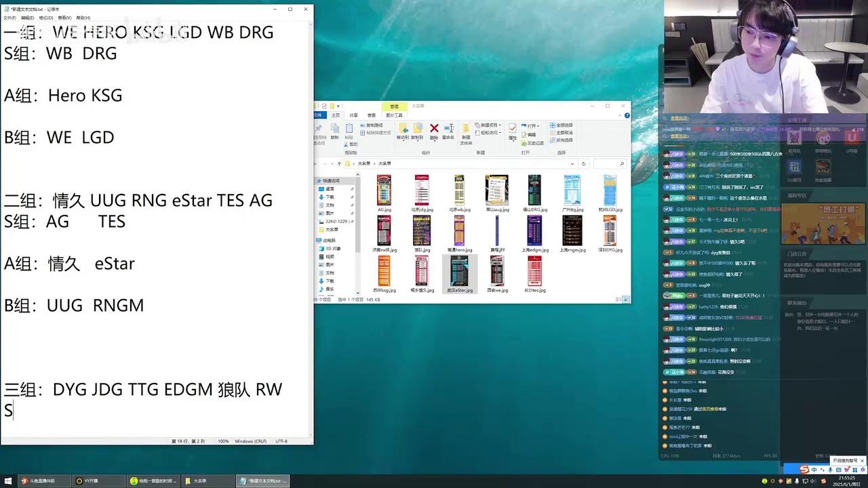Click Paste shortcut in Explorer ribbon
The image size is (868, 488).
click(x=376, y=133)
